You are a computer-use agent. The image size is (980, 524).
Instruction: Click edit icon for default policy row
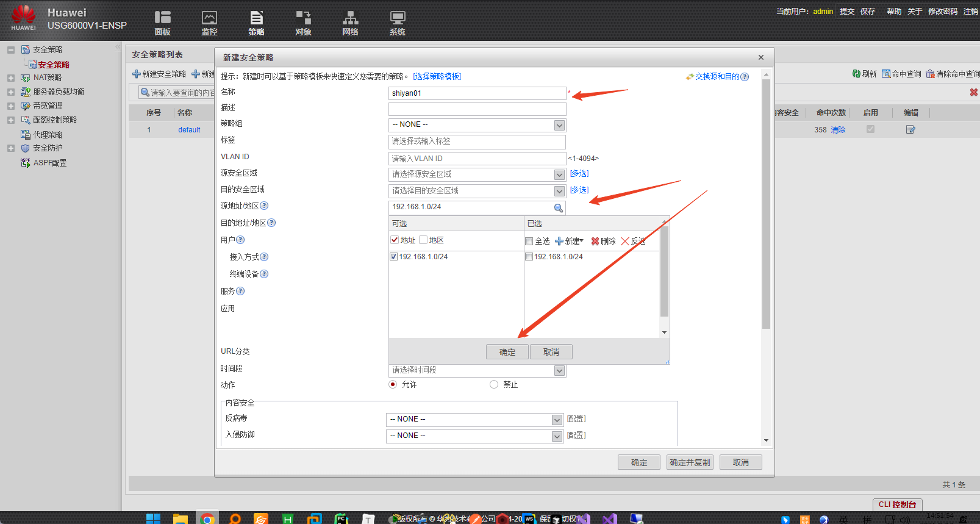click(x=910, y=129)
